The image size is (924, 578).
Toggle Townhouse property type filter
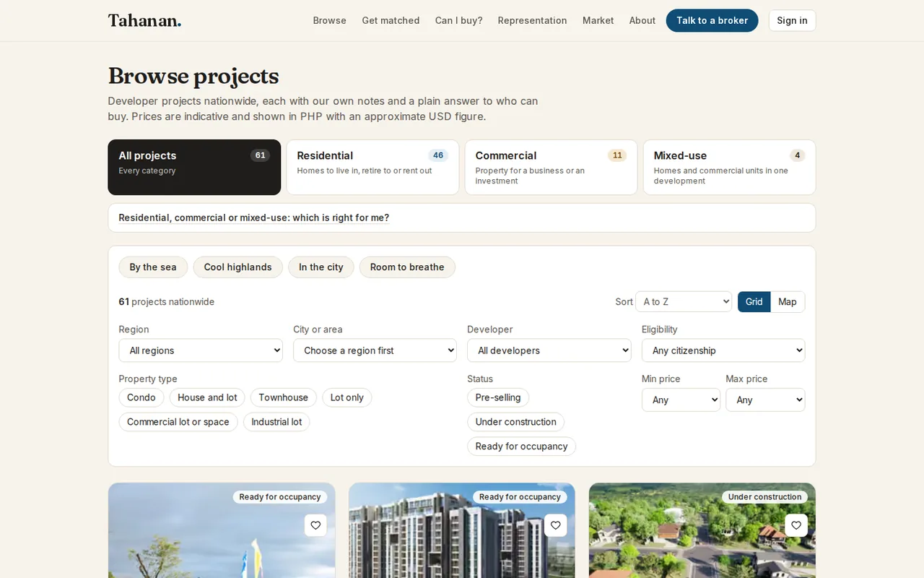tap(283, 397)
